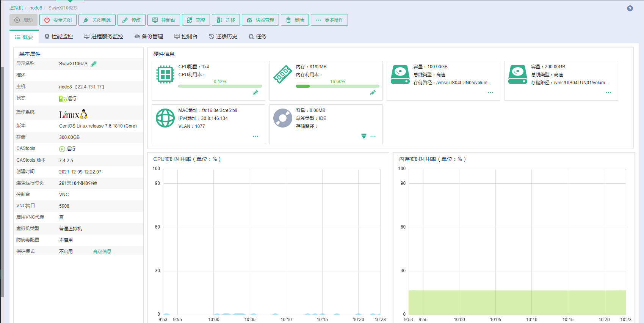This screenshot has width=644, height=323.
Task: Open more options for the 100.00GB disk
Action: pos(490,93)
